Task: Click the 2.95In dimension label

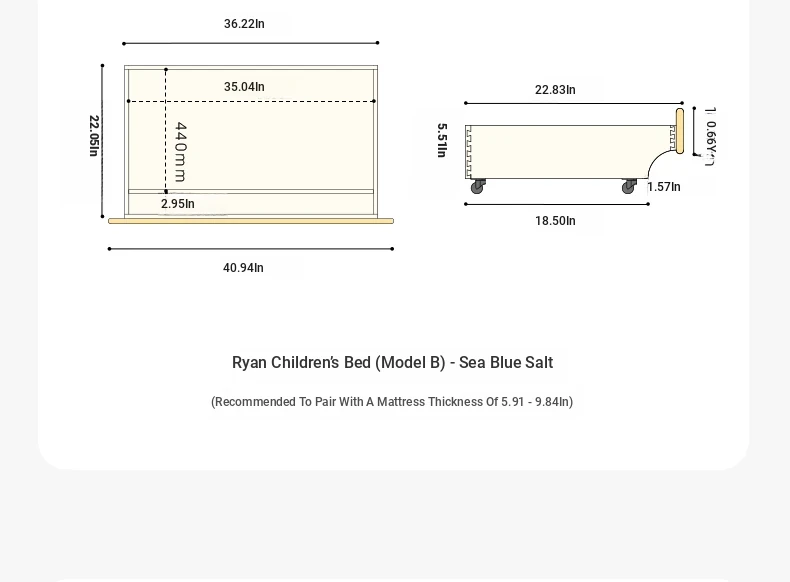Action: 178,204
